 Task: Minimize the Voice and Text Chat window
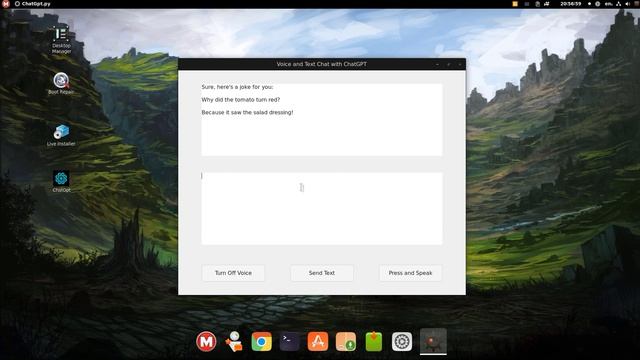(x=438, y=64)
